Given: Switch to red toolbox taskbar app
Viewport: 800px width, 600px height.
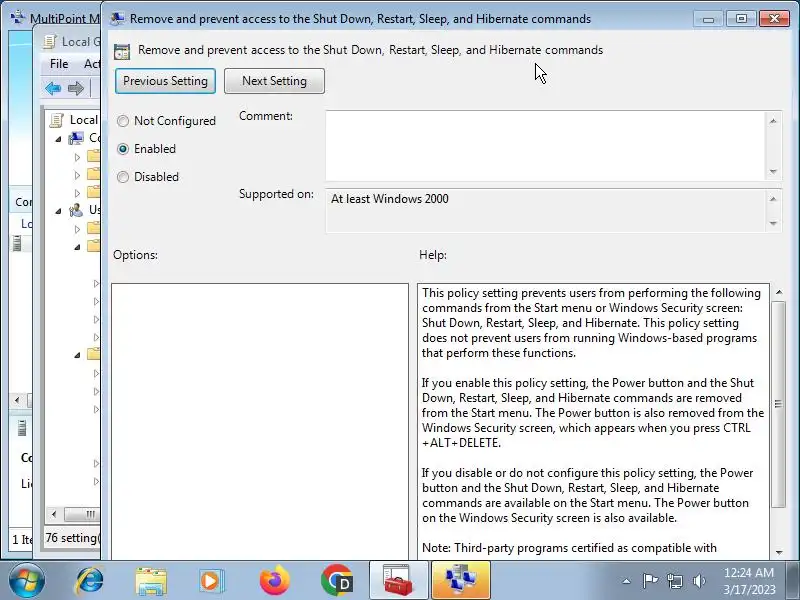Looking at the screenshot, I should pyautogui.click(x=398, y=581).
